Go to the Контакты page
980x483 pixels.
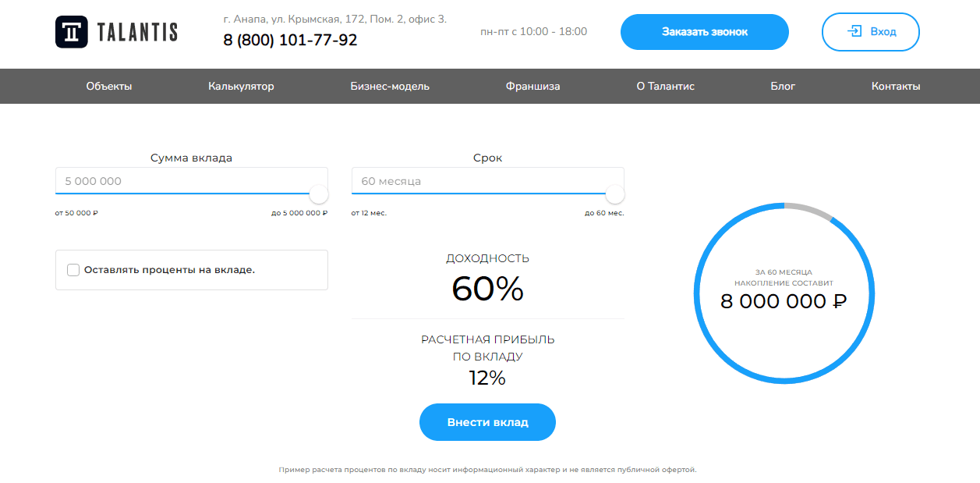pos(895,86)
